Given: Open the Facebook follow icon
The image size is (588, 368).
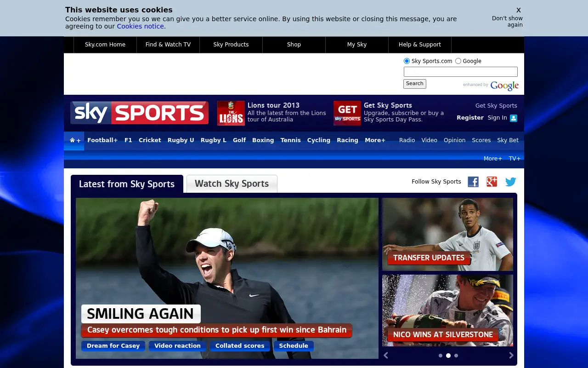Looking at the screenshot, I should pos(473,182).
